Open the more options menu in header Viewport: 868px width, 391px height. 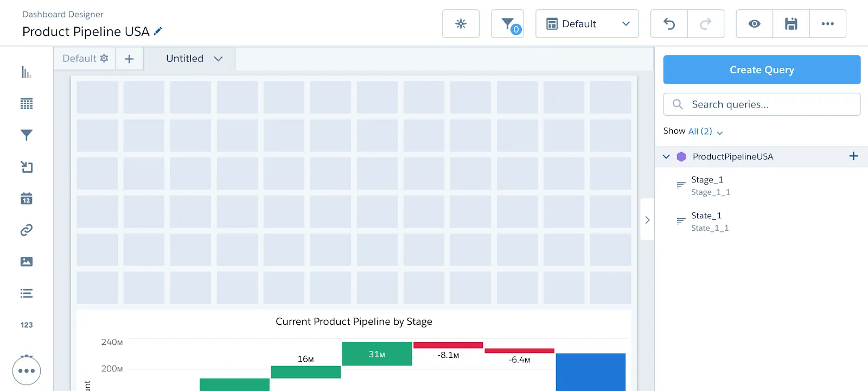(x=828, y=24)
